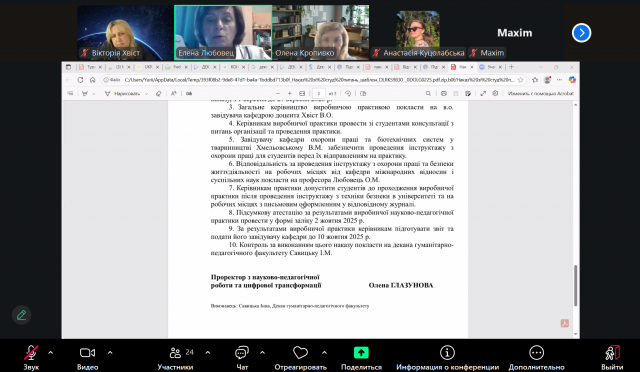The height and width of the screenshot is (372, 640).
Task: Click red Acrobat icon at page corner
Action: click(564, 323)
